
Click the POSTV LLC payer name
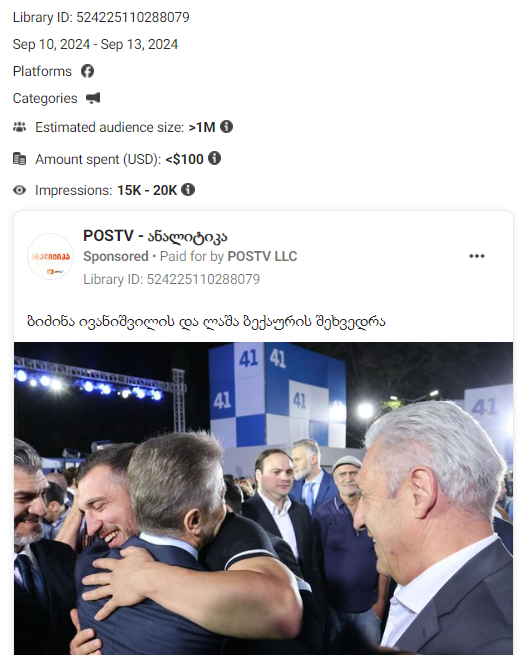262,256
